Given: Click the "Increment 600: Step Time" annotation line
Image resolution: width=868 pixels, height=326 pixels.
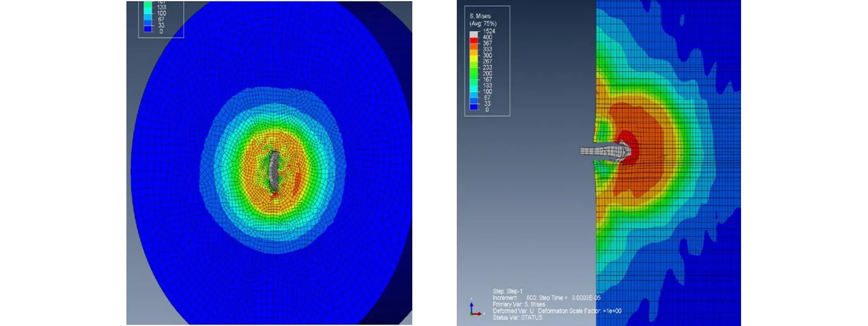Looking at the screenshot, I should point(546,298).
